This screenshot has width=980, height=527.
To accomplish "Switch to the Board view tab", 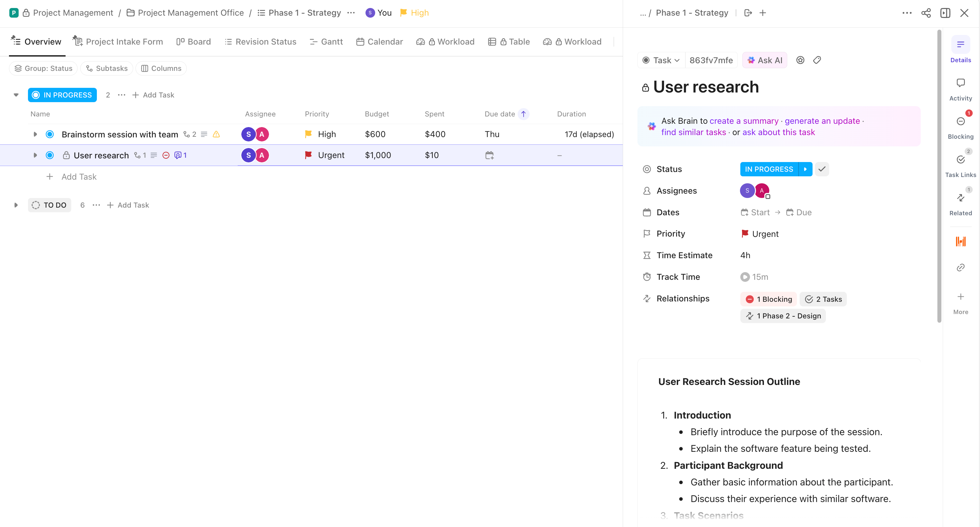I will pos(193,42).
